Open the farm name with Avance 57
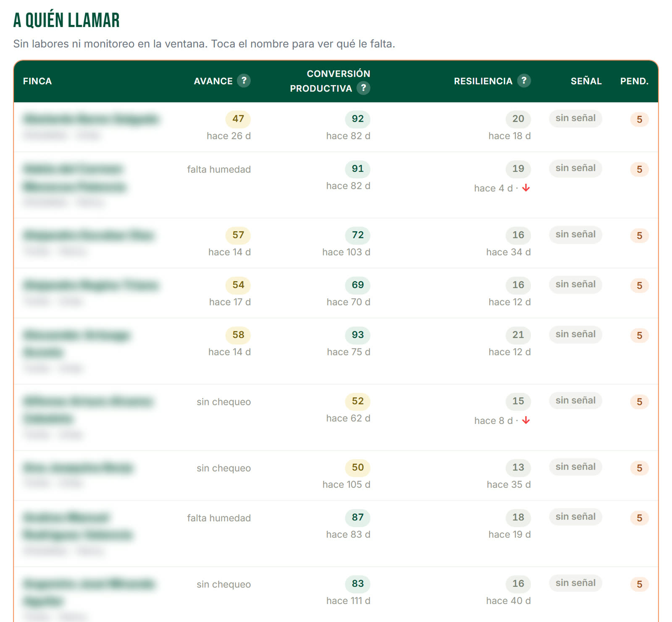The width and height of the screenshot is (672, 622). coord(89,235)
